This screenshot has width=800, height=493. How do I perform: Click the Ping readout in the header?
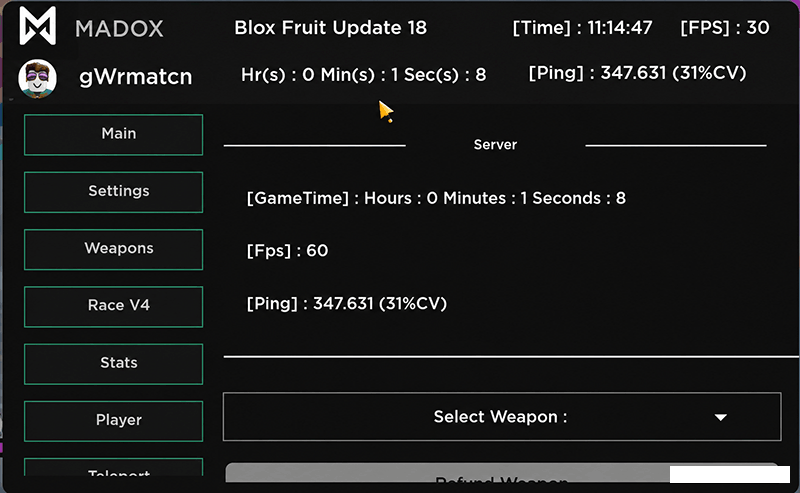click(637, 73)
